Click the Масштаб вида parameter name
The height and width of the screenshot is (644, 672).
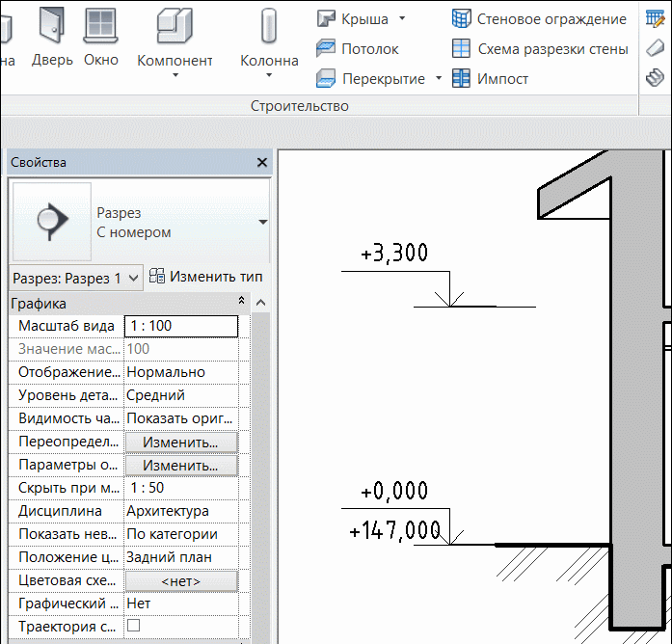[66, 326]
